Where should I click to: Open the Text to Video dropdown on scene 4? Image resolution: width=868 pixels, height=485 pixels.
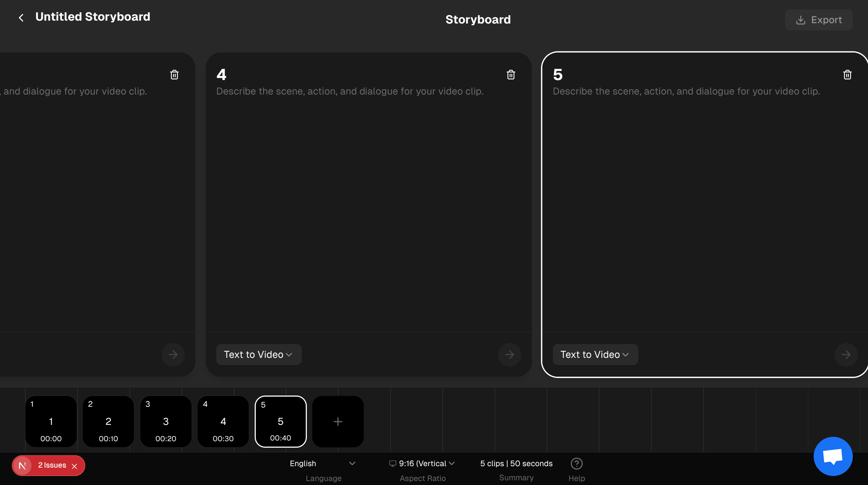click(x=259, y=355)
